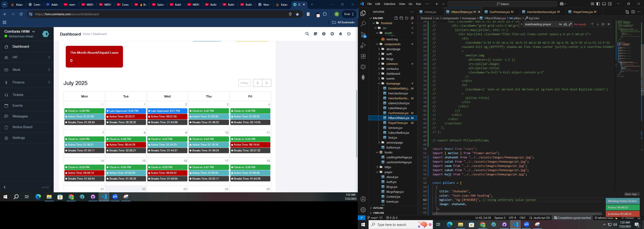Click the today button on the calendar
This screenshot has height=229, width=644.
(244, 83)
